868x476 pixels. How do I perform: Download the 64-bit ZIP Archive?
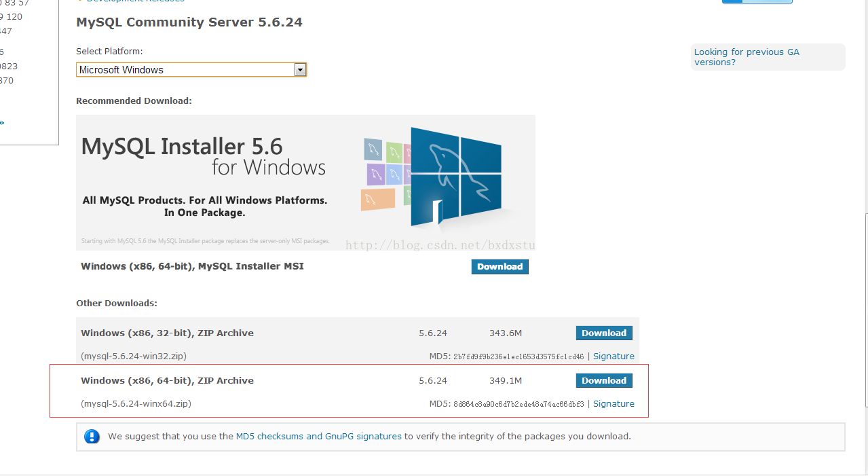pyautogui.click(x=604, y=380)
